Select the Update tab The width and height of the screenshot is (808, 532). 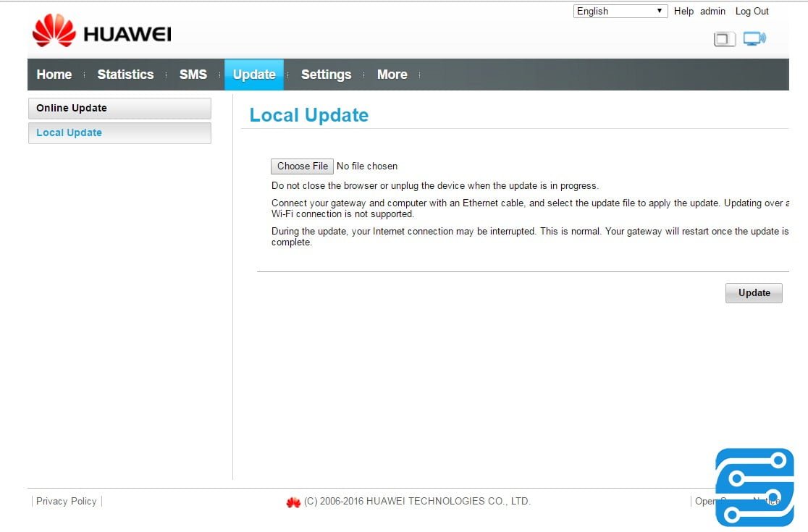click(254, 75)
